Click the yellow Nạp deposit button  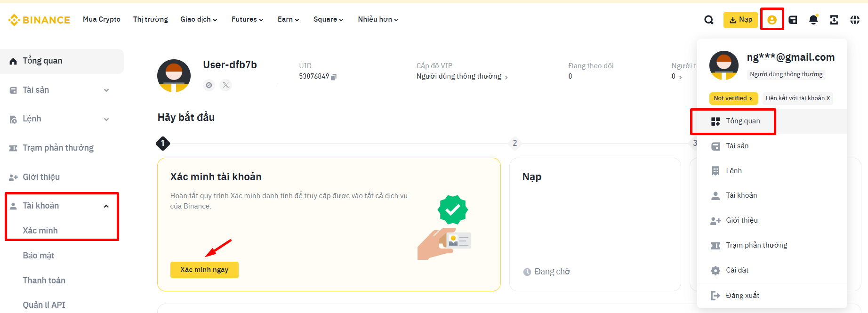[x=740, y=20]
